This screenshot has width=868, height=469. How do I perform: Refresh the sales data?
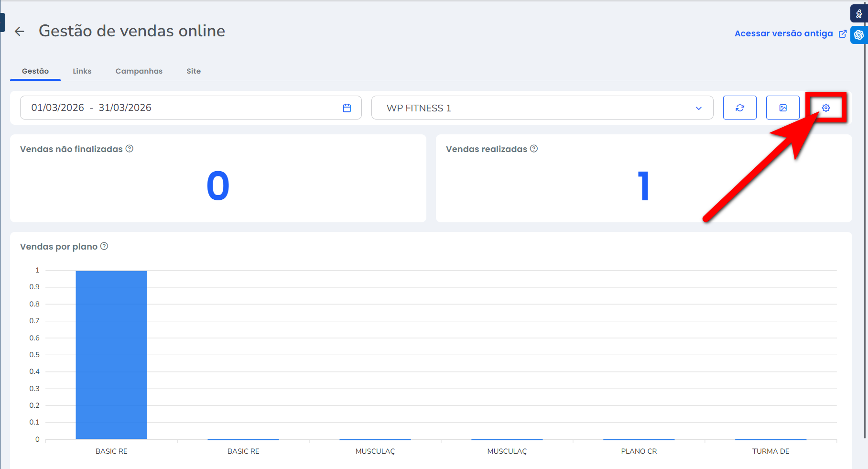click(x=739, y=108)
